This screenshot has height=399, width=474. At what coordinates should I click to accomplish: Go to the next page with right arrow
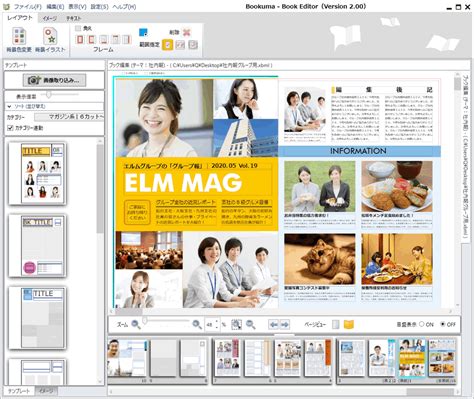pos(285,324)
